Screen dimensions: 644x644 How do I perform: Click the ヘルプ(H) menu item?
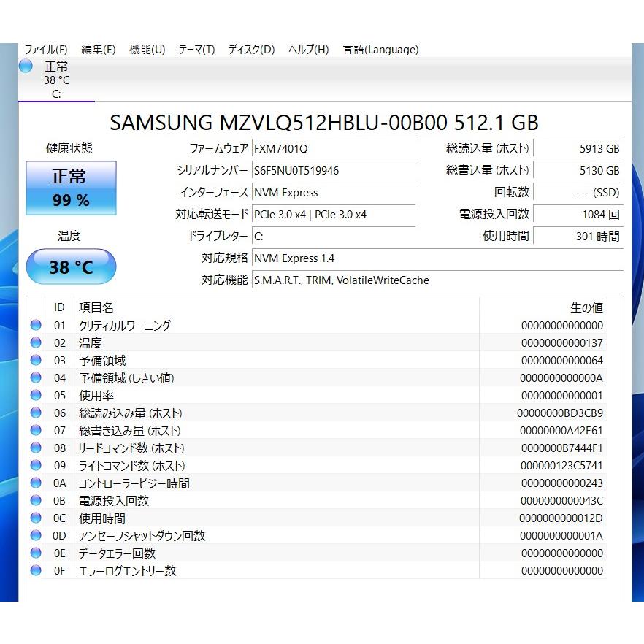308,49
